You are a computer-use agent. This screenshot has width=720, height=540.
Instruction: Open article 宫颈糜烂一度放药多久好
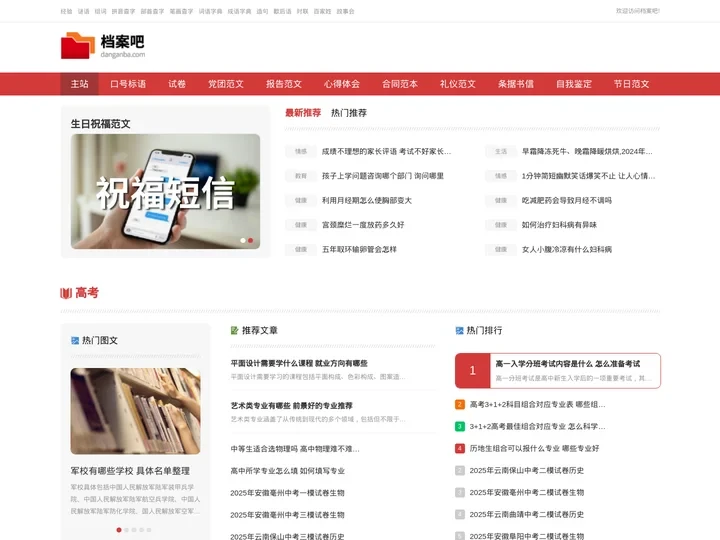coord(363,225)
